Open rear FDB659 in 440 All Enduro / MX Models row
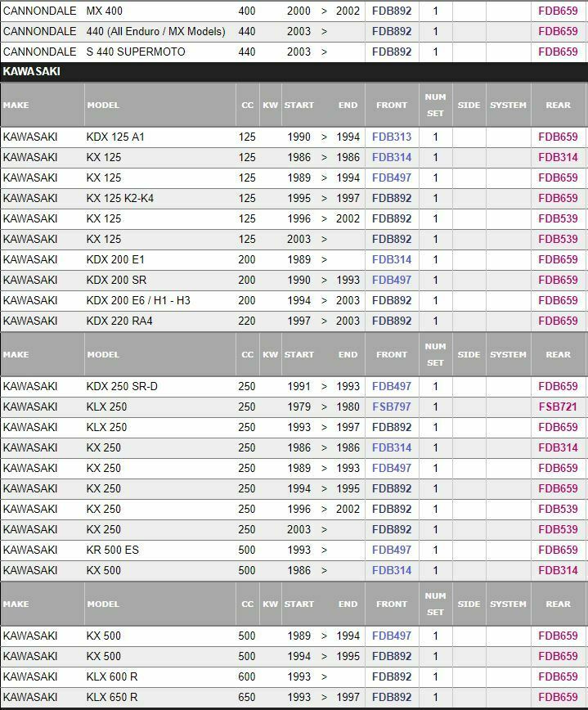This screenshot has width=588, height=710. 558,31
